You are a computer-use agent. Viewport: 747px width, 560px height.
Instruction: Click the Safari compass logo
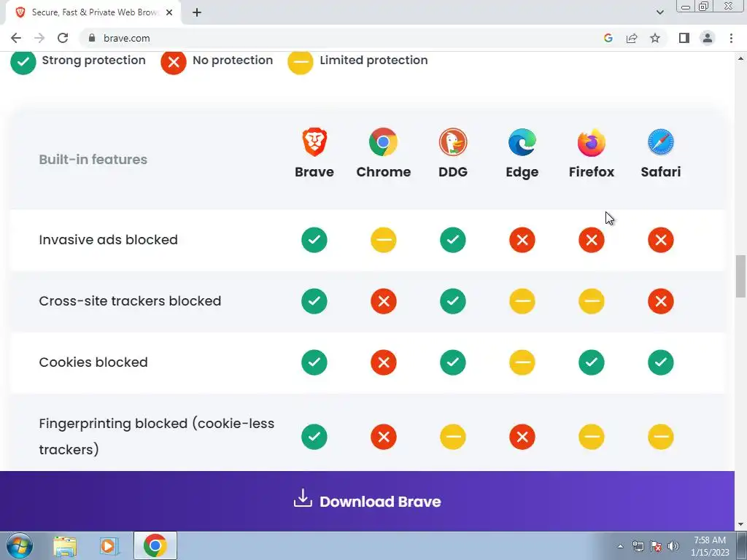click(660, 142)
